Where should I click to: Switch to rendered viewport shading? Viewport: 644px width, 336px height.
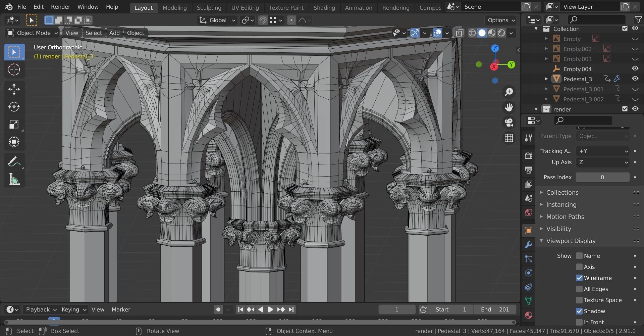(x=501, y=33)
